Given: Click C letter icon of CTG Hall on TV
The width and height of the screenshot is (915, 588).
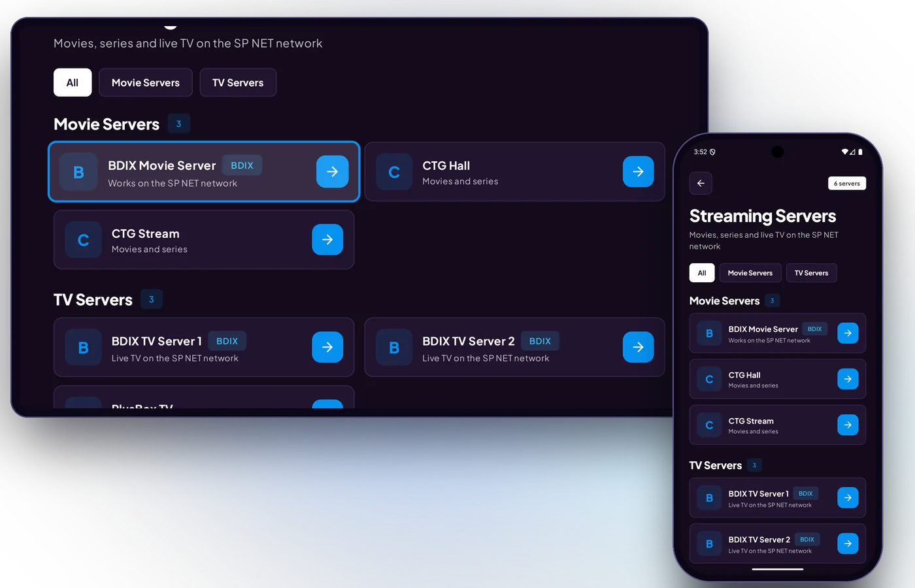Looking at the screenshot, I should pyautogui.click(x=394, y=172).
